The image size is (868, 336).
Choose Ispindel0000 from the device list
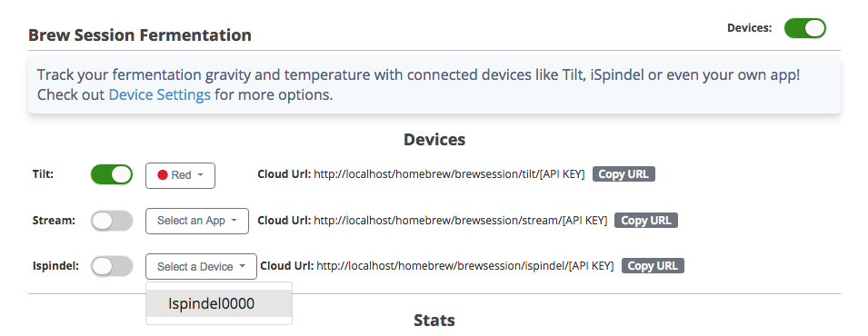pos(219,303)
